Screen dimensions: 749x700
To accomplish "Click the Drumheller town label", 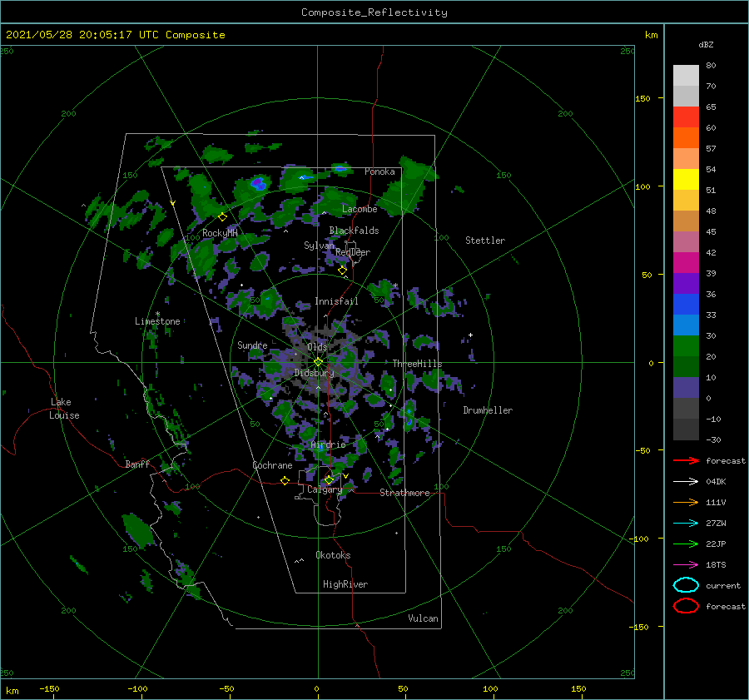I will (488, 410).
